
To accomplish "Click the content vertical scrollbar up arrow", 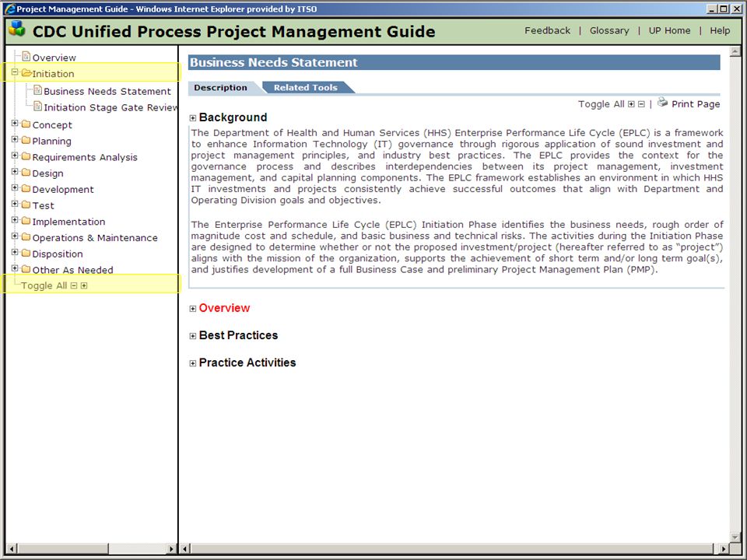I will (735, 51).
